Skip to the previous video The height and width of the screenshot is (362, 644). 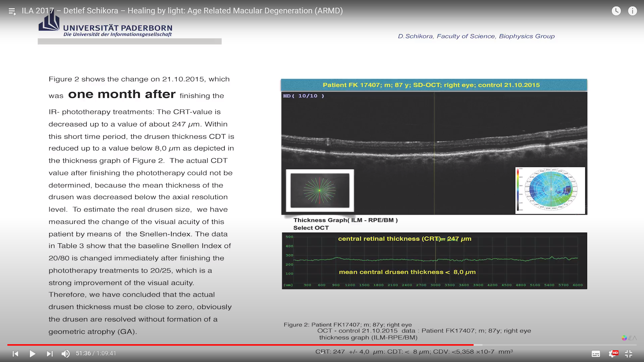[15, 354]
